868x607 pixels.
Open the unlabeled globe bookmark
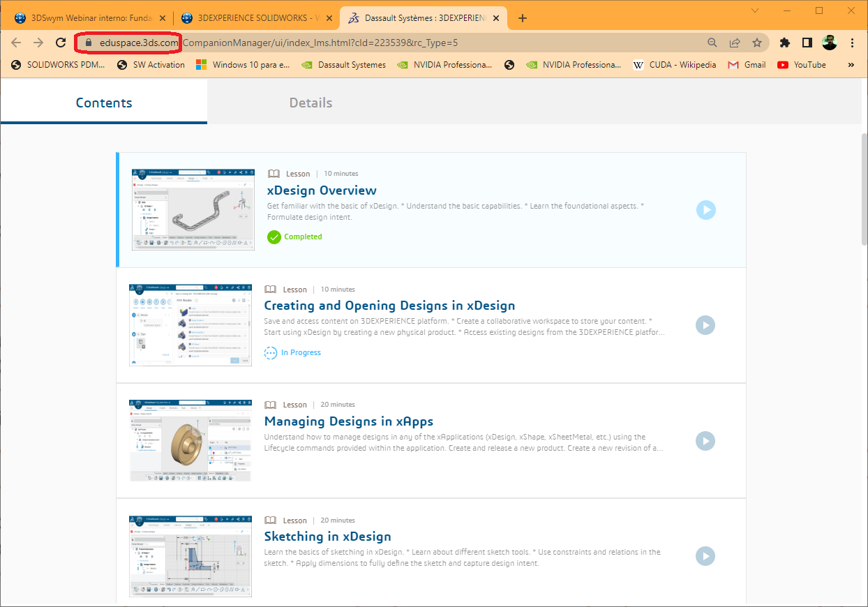pyautogui.click(x=509, y=65)
